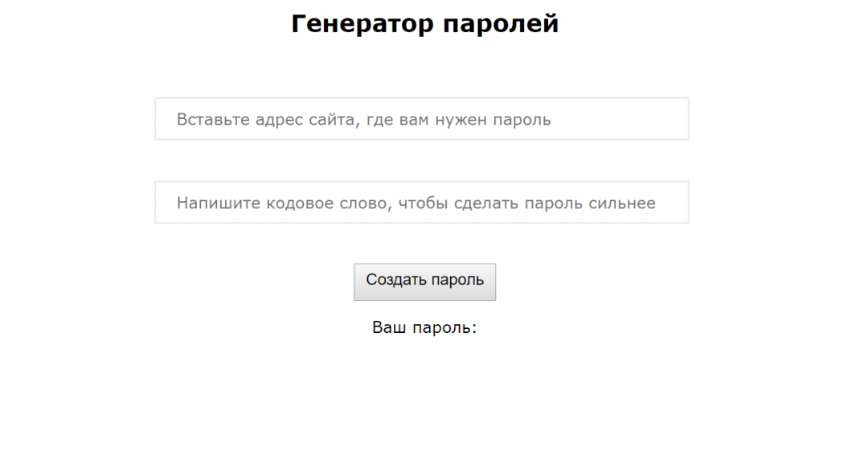Image resolution: width=868 pixels, height=468 pixels.
Task: Focus the code word input field
Action: pos(421,203)
